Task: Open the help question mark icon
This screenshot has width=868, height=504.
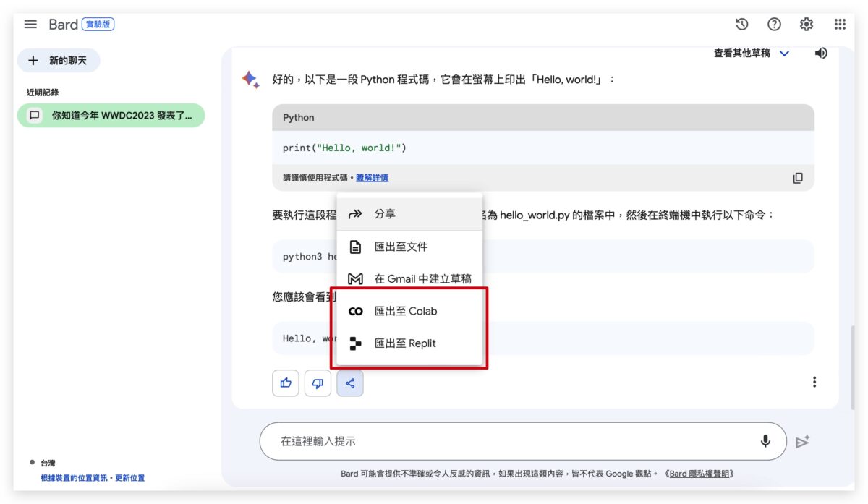Action: pos(774,25)
